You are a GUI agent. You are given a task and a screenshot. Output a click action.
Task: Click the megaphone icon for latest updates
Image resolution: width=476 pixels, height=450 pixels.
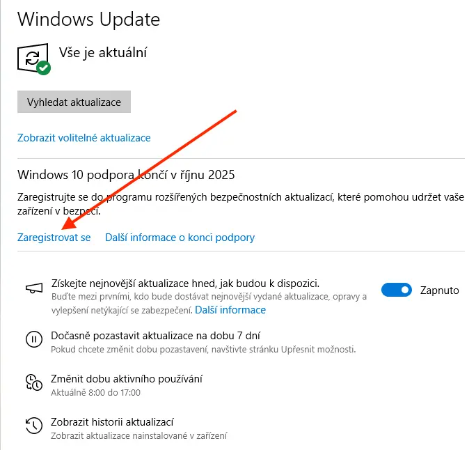[x=33, y=290]
